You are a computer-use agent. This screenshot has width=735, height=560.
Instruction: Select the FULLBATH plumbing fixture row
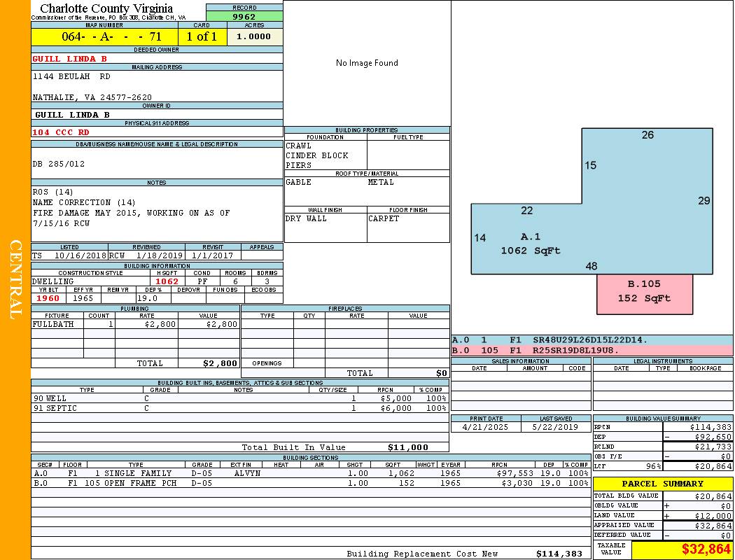[x=135, y=324]
